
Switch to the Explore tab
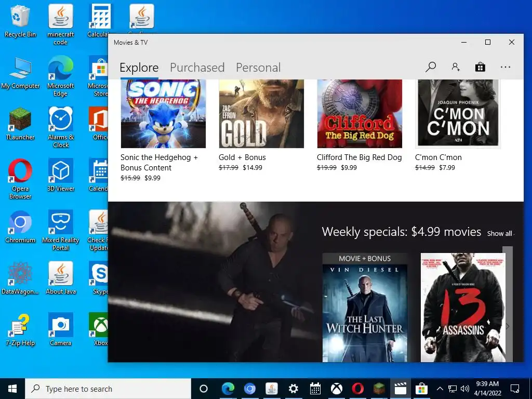[x=139, y=68]
